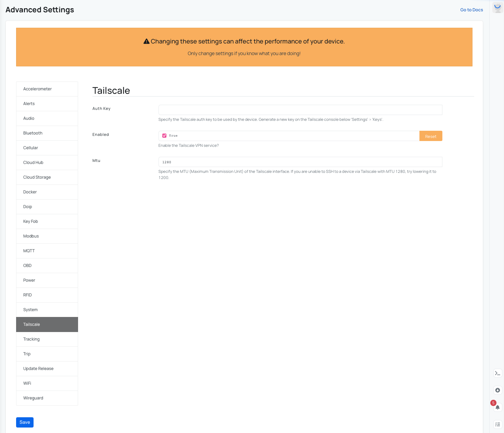Open the Docker settings section
Screen dimensions: 504x433
[47, 192]
